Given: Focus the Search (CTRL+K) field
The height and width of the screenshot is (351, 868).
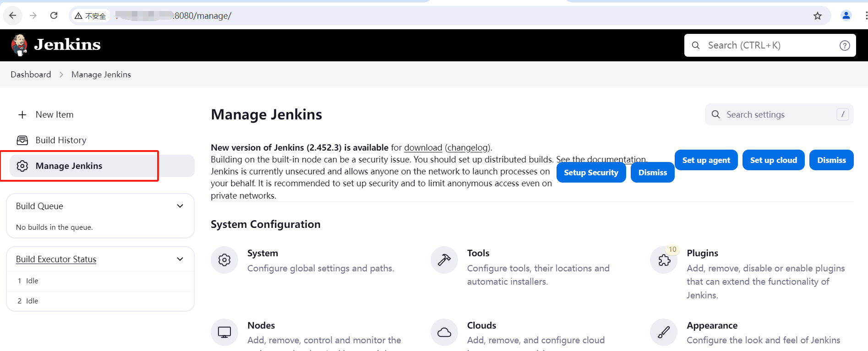Looking at the screenshot, I should coord(770,45).
